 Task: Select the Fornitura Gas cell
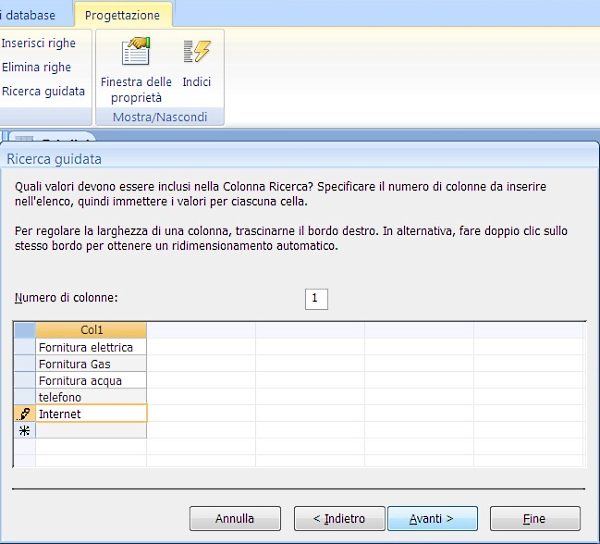pyautogui.click(x=91, y=364)
